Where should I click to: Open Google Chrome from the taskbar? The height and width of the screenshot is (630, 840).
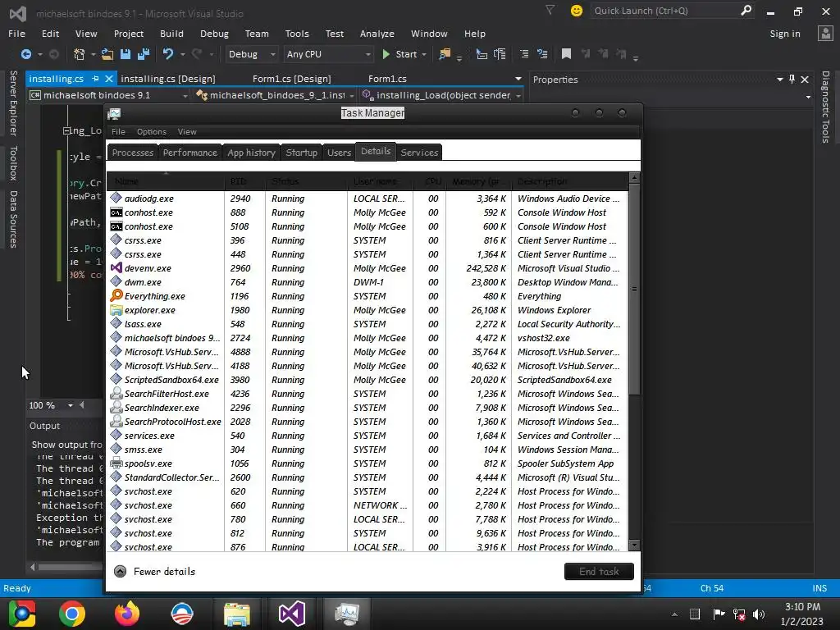tap(72, 614)
